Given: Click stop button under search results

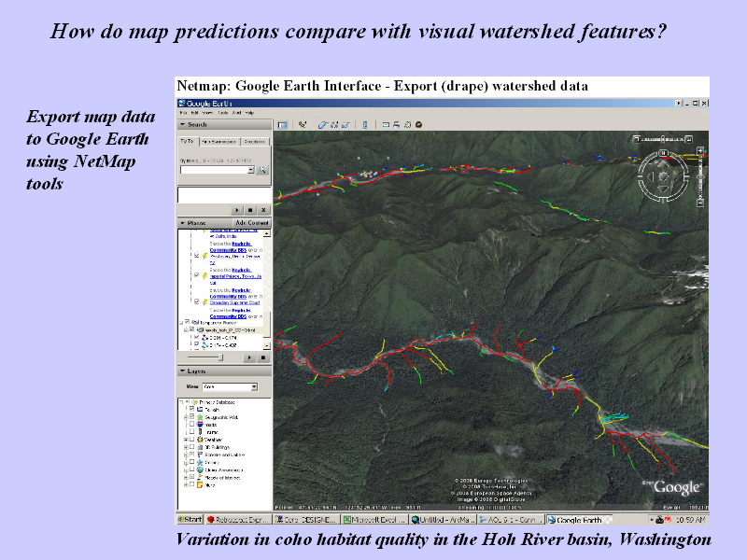Looking at the screenshot, I should point(250,210).
